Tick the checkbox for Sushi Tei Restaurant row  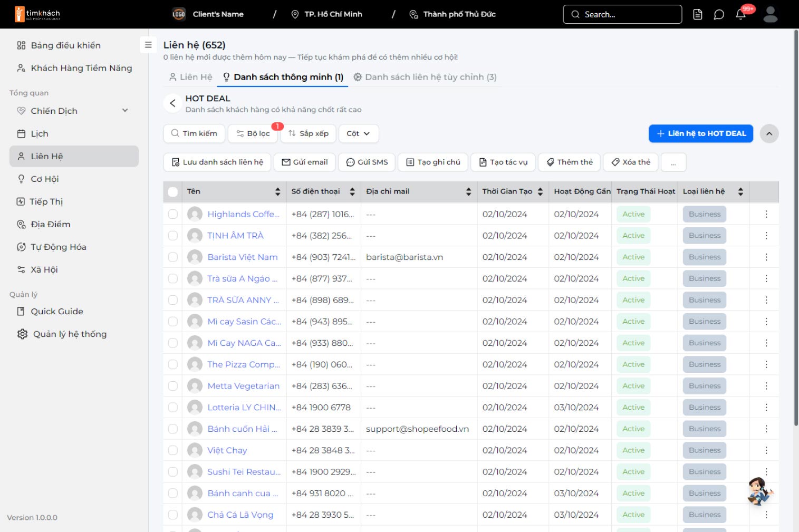(172, 472)
